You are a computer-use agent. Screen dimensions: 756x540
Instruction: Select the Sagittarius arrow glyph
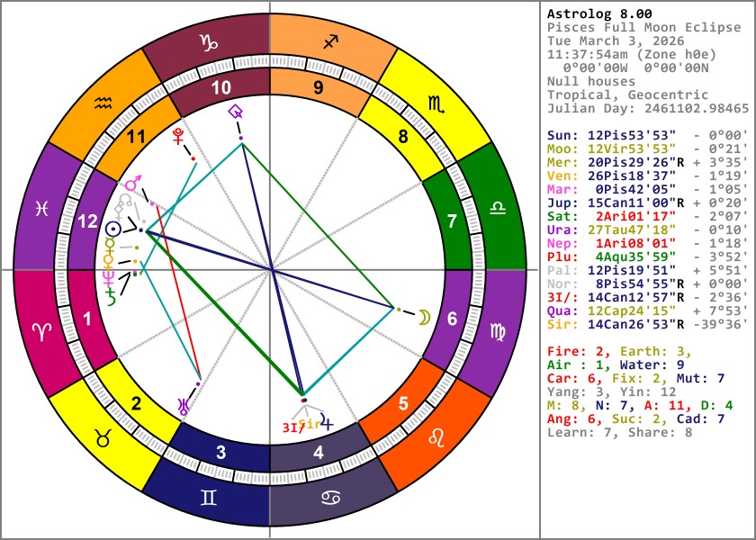334,41
